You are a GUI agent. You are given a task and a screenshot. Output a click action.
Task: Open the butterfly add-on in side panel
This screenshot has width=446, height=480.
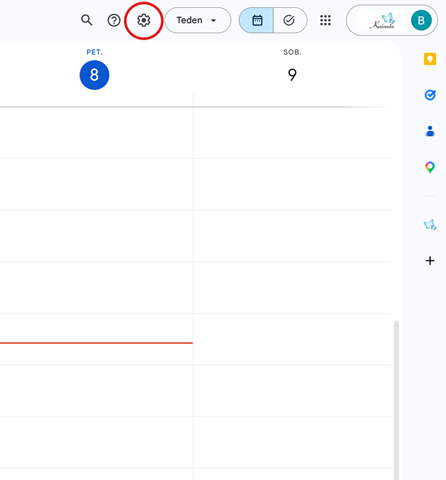coord(430,225)
